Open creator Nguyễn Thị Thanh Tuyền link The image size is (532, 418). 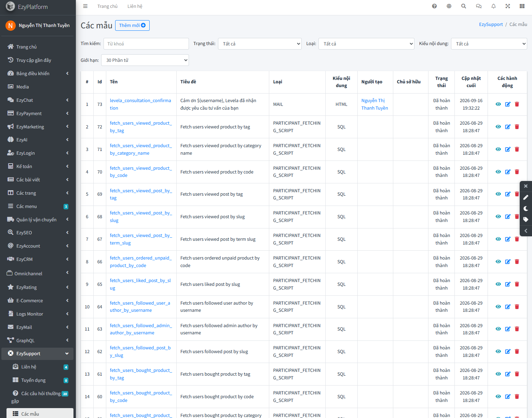pos(374,104)
